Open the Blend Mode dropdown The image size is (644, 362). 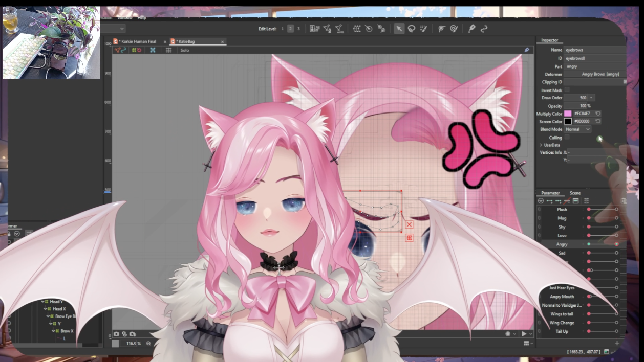[578, 129]
